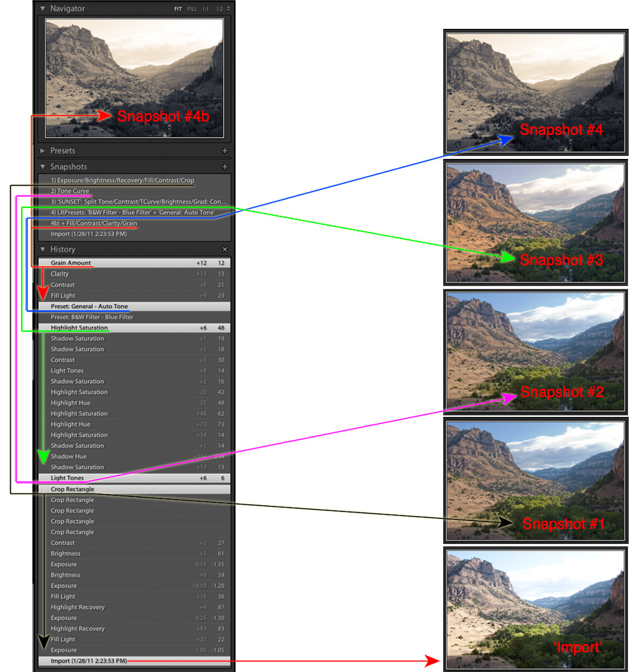The image size is (633, 672).
Task: Open the zoom ratio stepper arrows
Action: (229, 8)
